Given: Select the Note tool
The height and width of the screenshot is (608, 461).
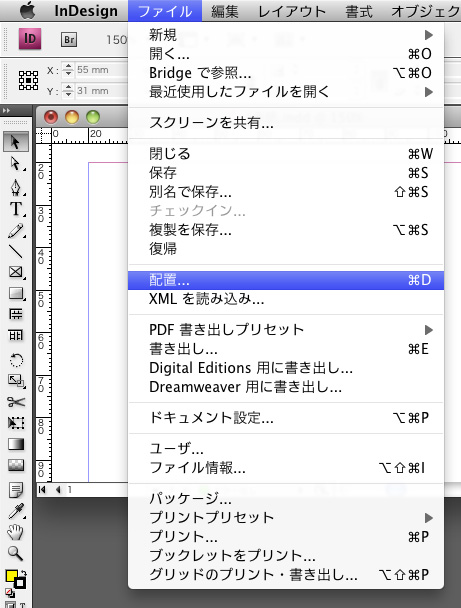Looking at the screenshot, I should (16, 490).
